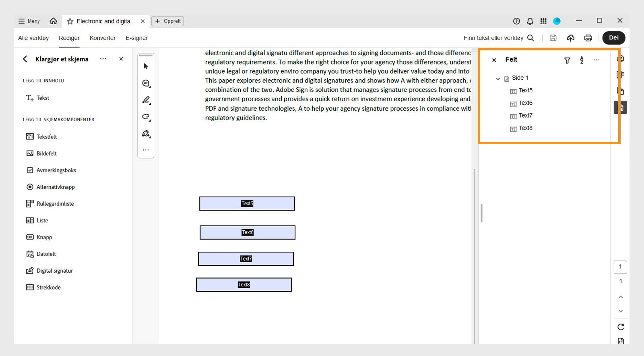The width and height of the screenshot is (644, 356).
Task: Open the Help question mark icon
Action: pyautogui.click(x=516, y=21)
